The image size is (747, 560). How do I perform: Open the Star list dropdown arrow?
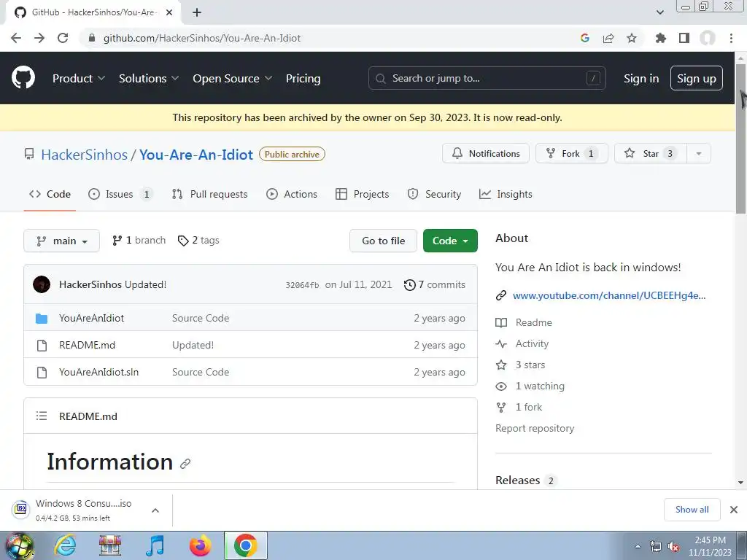(699, 153)
